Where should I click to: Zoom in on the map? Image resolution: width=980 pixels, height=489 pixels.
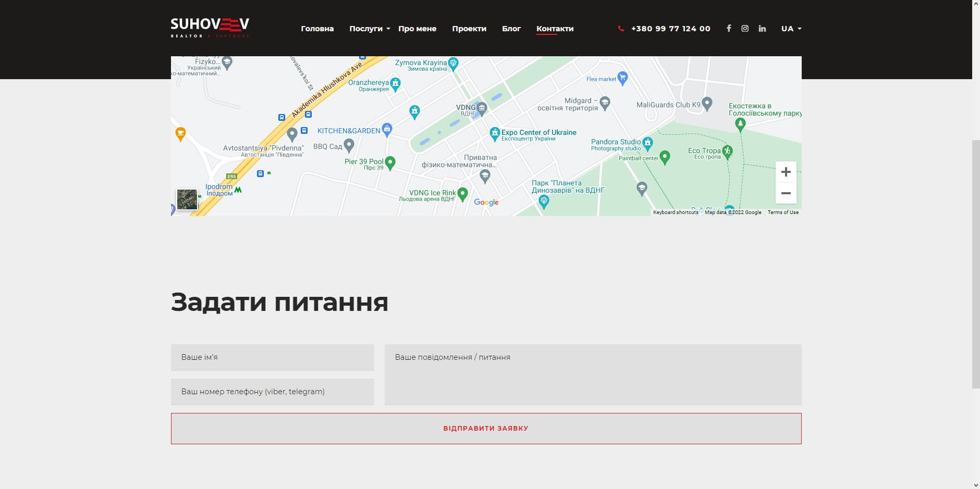click(x=786, y=172)
